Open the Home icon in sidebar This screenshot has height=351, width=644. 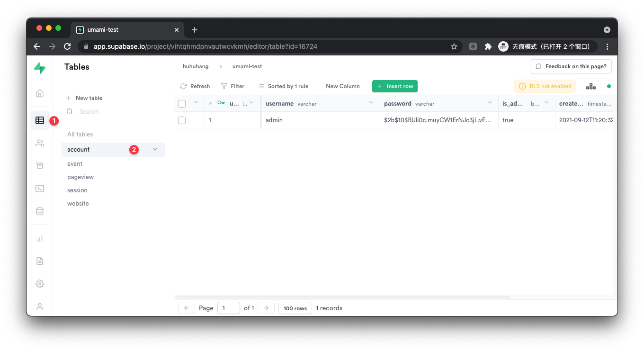40,93
